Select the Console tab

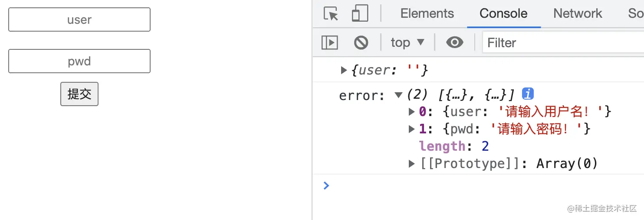[503, 13]
